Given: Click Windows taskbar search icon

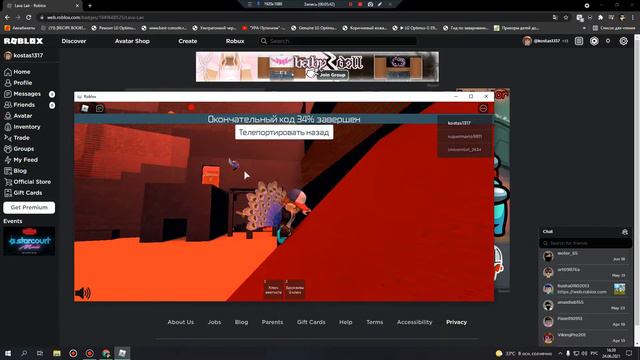Looking at the screenshot, I should point(24,353).
